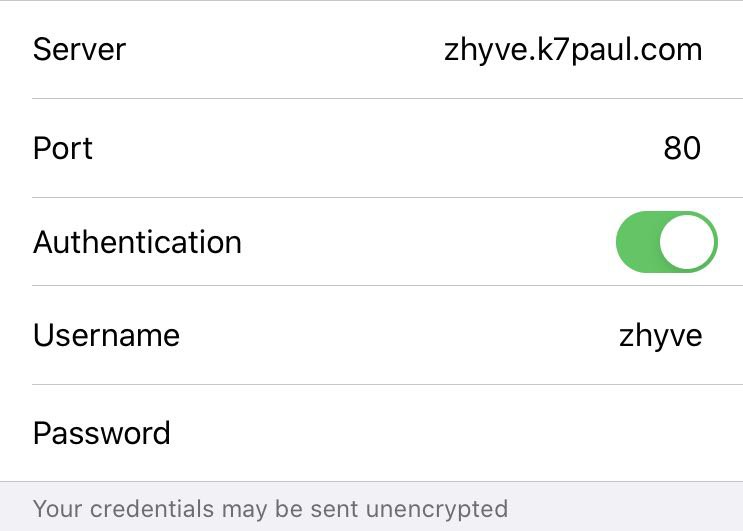Select the Port label

point(62,148)
